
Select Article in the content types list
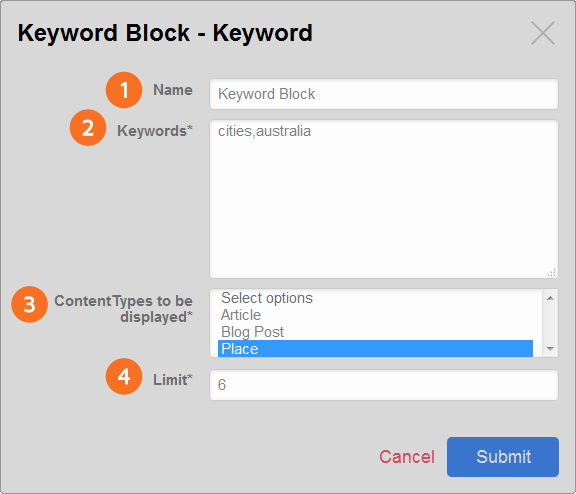pyautogui.click(x=375, y=315)
